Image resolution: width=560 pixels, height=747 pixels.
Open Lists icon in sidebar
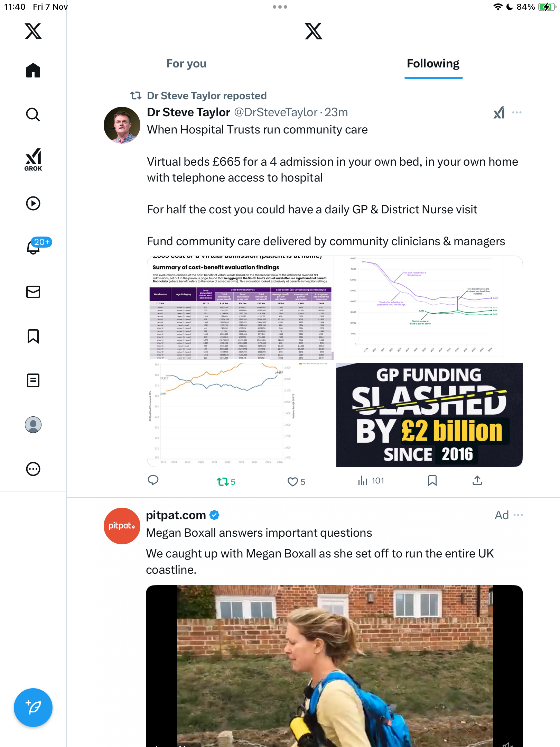[x=33, y=380]
